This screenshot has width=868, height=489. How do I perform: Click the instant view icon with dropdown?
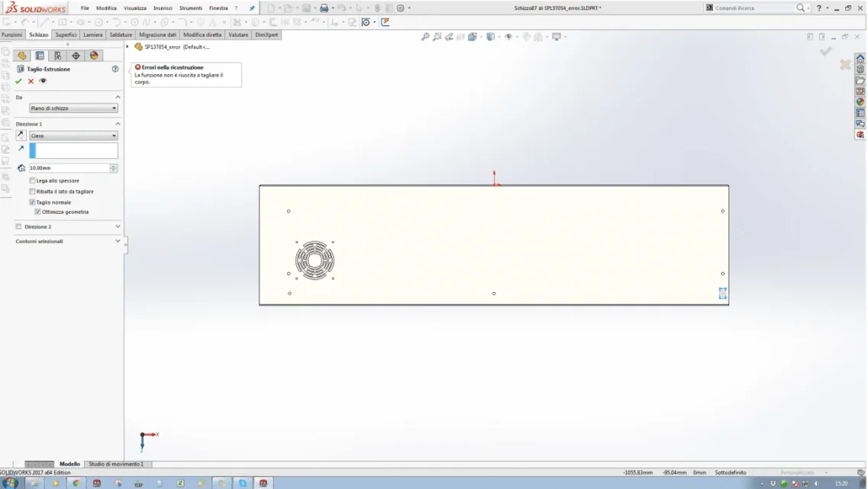click(x=366, y=22)
